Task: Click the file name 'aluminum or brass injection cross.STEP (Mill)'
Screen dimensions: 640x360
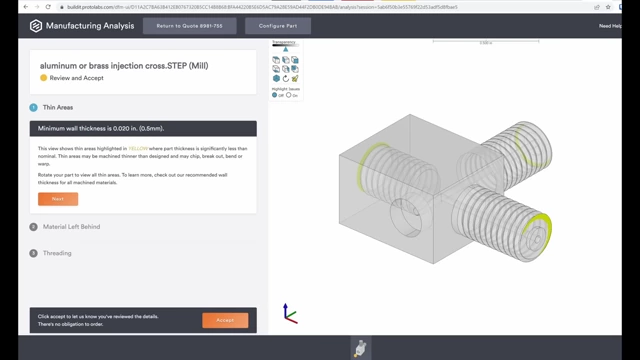Action: (124, 66)
